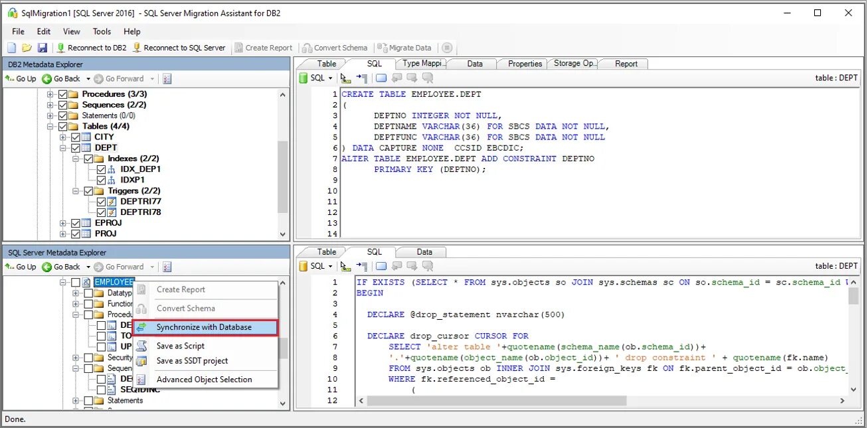Click cursor-select icon in lower SQL toolbar

point(345,266)
